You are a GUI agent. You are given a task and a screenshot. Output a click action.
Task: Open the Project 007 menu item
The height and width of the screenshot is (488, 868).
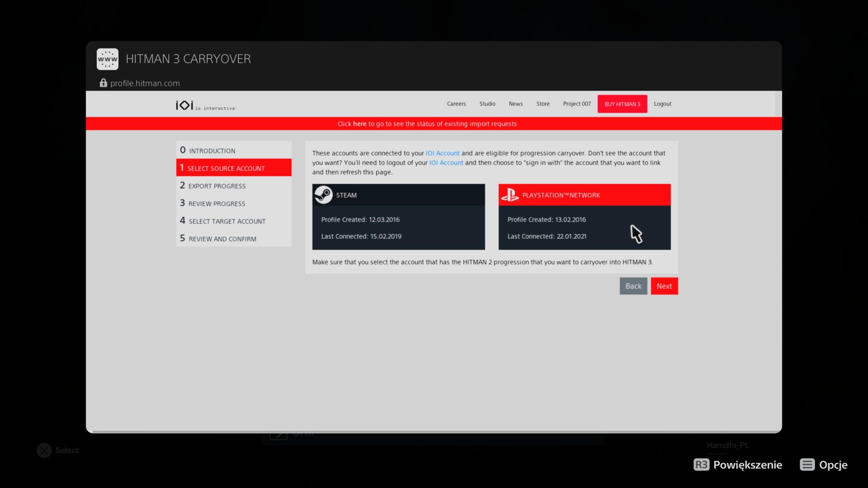coord(576,104)
